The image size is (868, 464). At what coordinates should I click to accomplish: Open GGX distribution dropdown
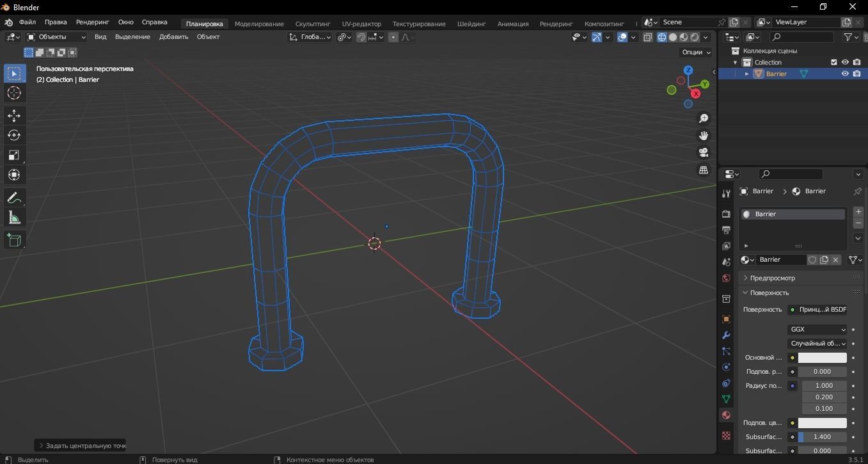pyautogui.click(x=817, y=330)
